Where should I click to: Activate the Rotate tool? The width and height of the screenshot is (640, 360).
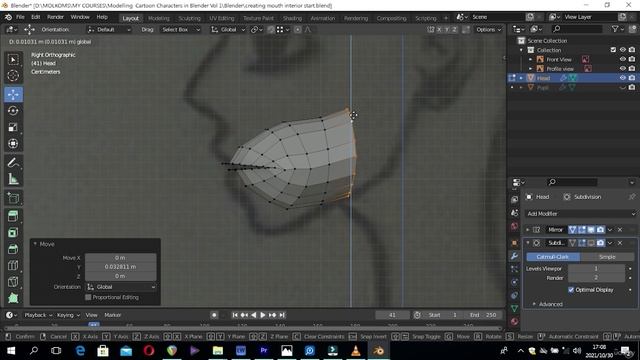(13, 111)
